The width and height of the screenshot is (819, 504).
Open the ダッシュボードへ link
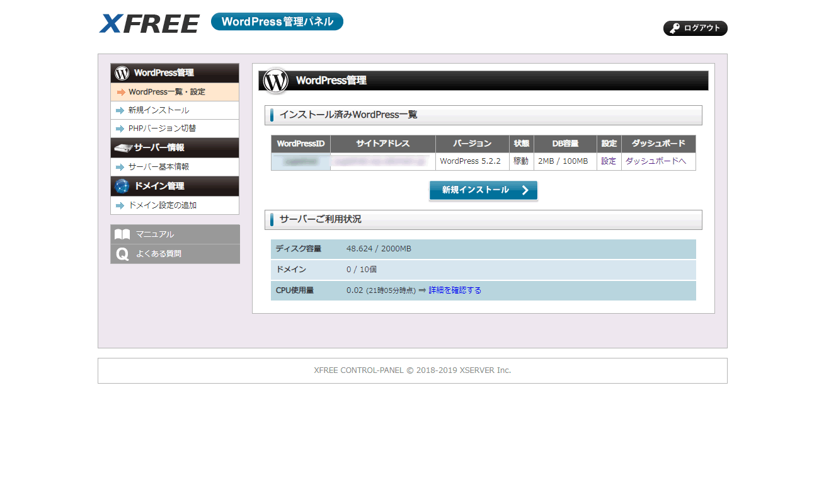click(x=656, y=161)
